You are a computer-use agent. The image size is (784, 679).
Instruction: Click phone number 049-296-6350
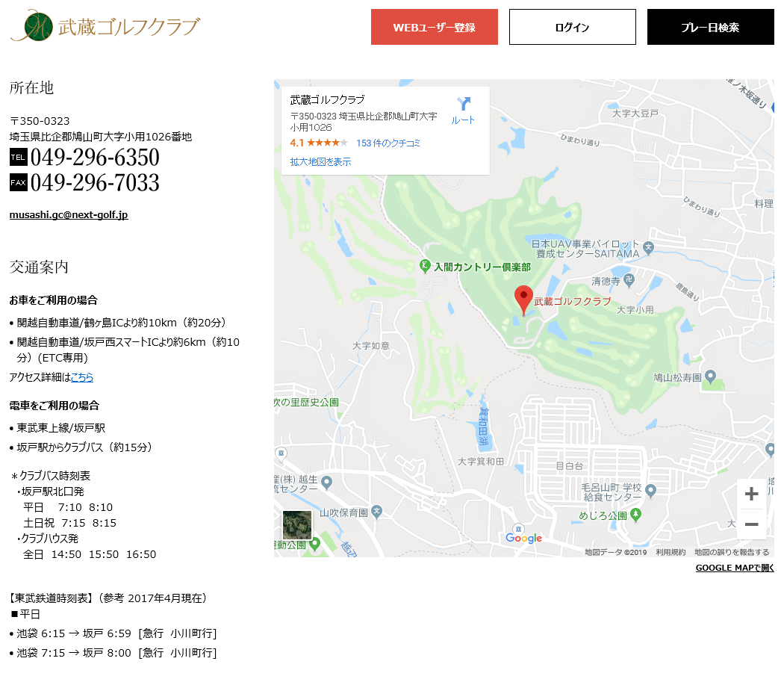[95, 157]
